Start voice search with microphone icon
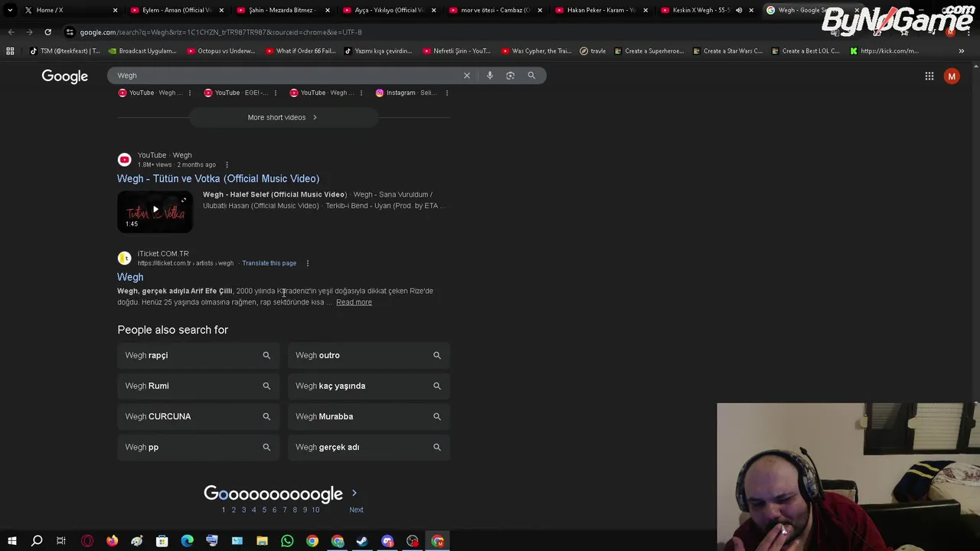 coord(490,76)
